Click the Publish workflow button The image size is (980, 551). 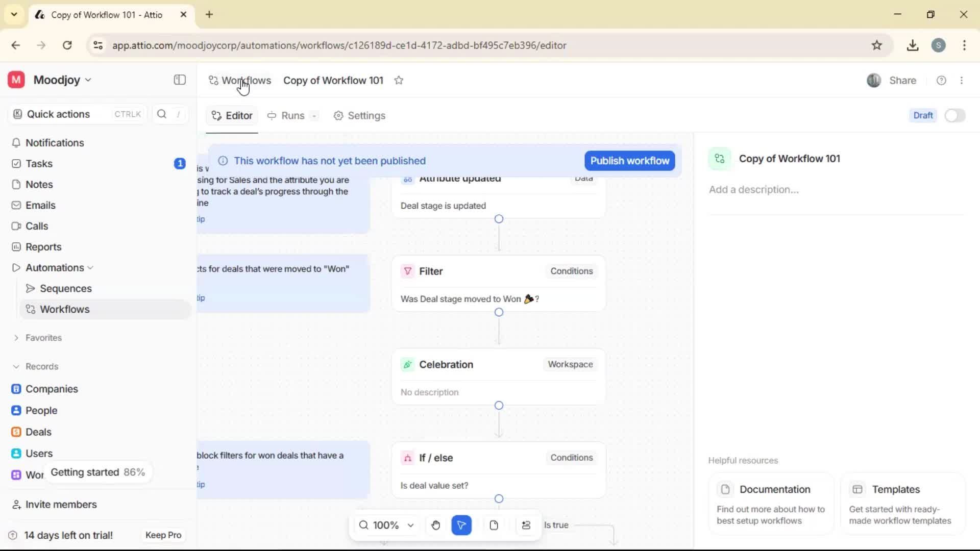pos(629,161)
